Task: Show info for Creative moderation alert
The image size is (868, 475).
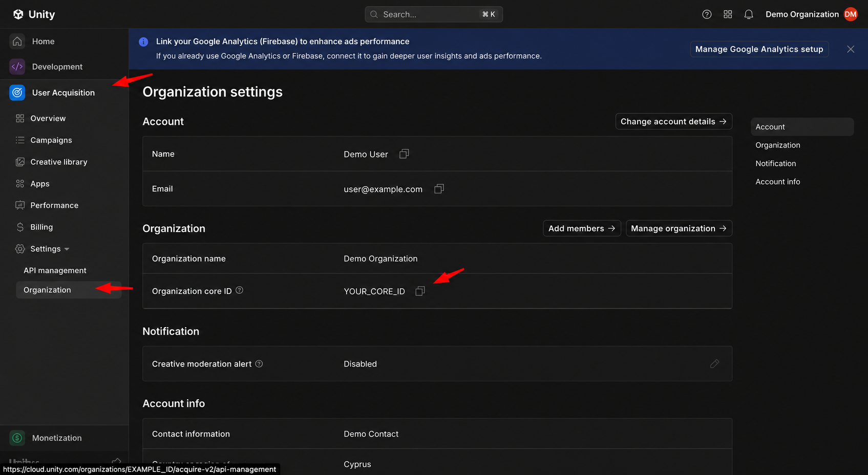Action: (259, 364)
